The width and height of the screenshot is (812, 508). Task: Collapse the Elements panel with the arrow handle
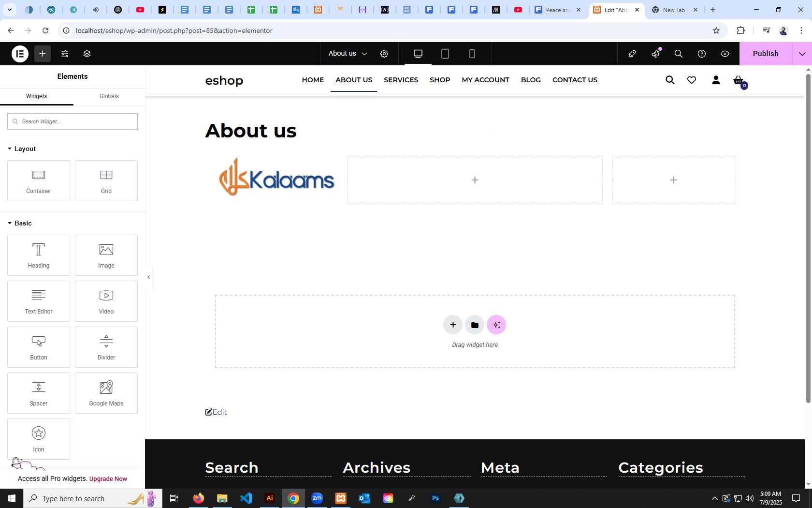[148, 277]
